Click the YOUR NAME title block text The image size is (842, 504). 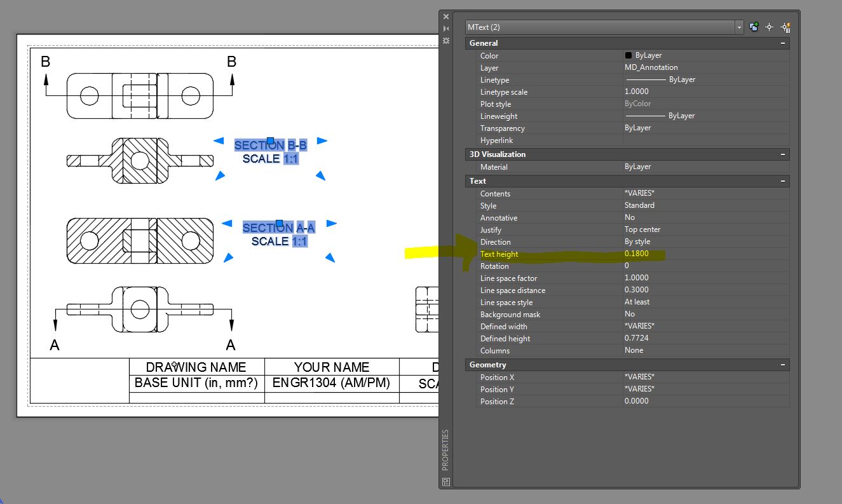(x=332, y=367)
